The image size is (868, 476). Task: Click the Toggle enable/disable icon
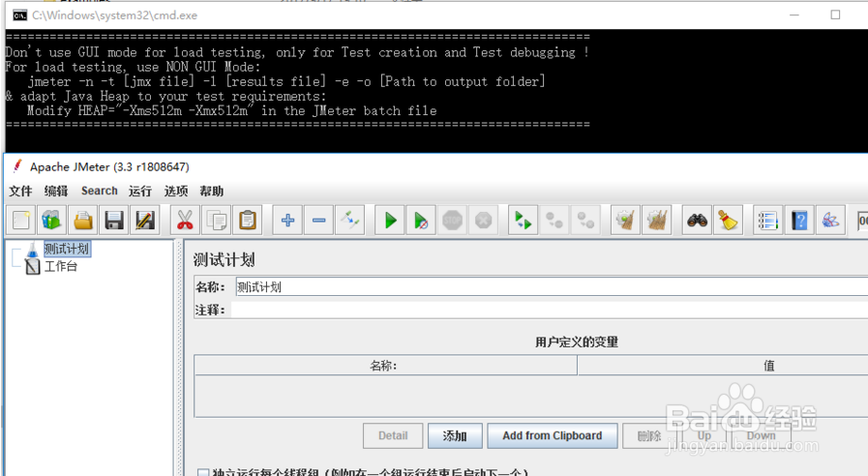coord(350,221)
